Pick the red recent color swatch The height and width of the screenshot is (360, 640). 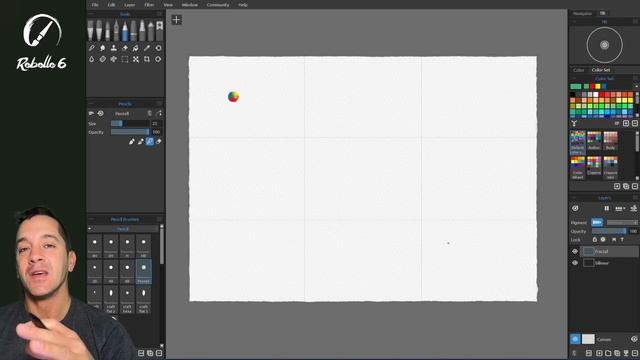(592, 86)
